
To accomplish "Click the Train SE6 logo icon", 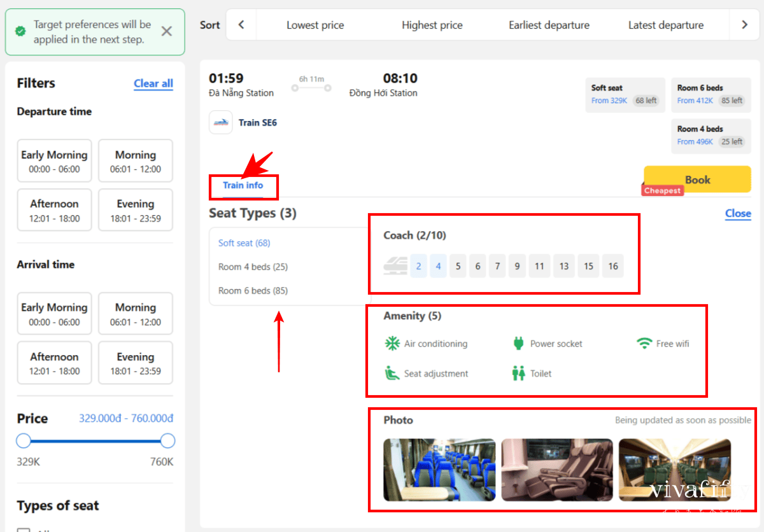I will [x=220, y=122].
